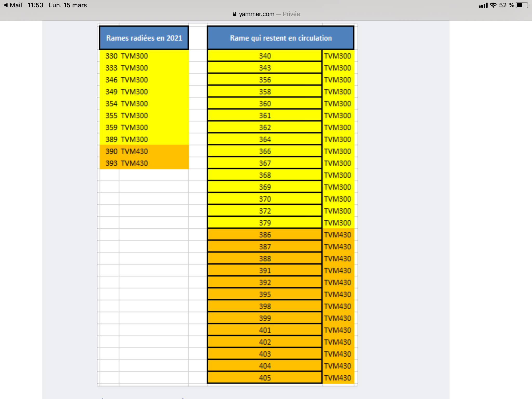Tap the cell with rame 379
Screen dimensions: 532x399
pos(265,223)
